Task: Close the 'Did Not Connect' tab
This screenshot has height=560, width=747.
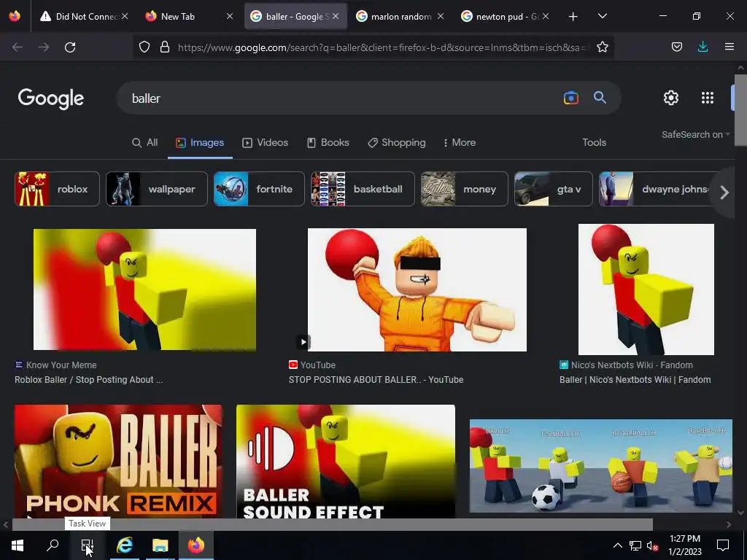Action: [124, 16]
